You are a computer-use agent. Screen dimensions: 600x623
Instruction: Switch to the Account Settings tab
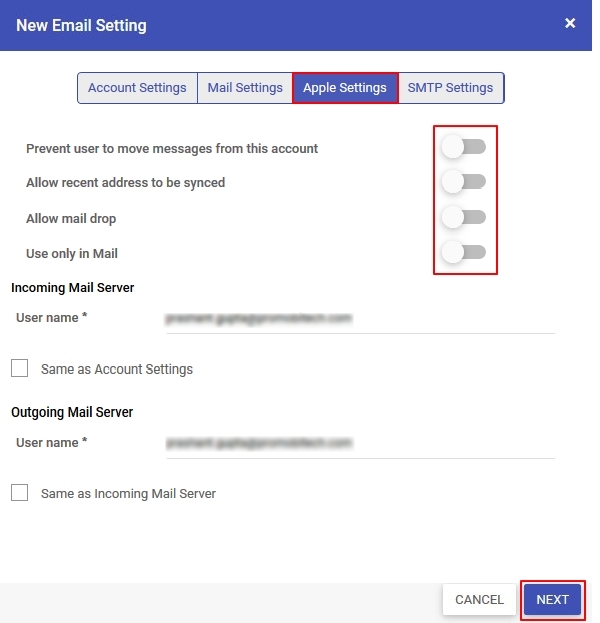coord(137,88)
